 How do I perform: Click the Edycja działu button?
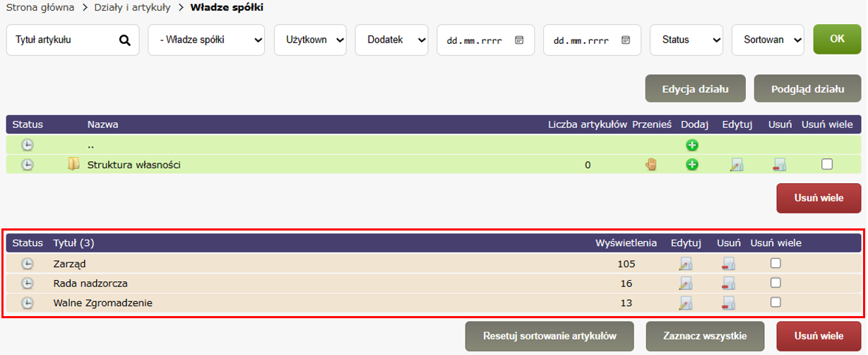coord(695,89)
